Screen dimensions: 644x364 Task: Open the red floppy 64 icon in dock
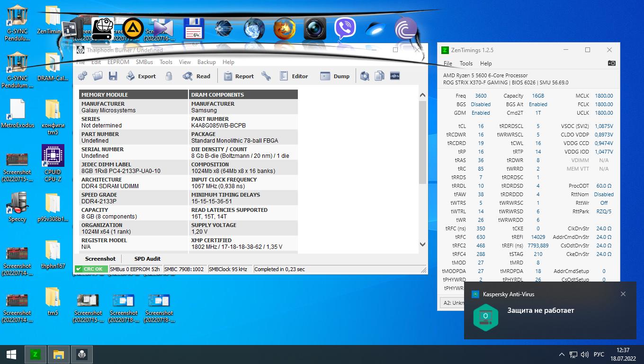[x=194, y=29]
